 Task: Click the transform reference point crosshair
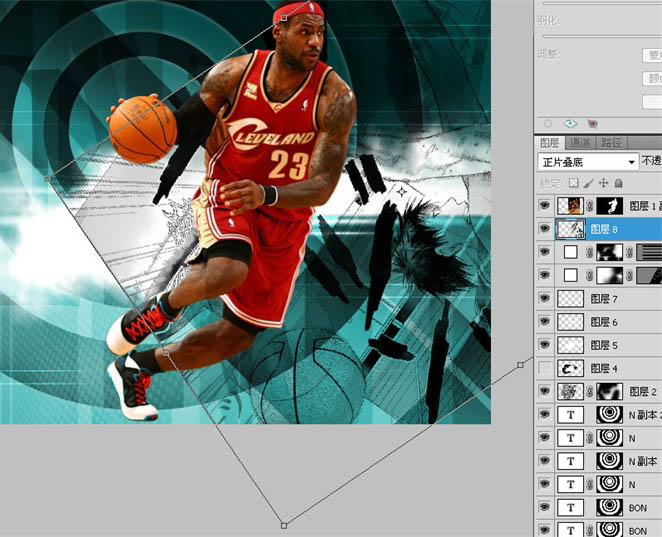(x=402, y=192)
